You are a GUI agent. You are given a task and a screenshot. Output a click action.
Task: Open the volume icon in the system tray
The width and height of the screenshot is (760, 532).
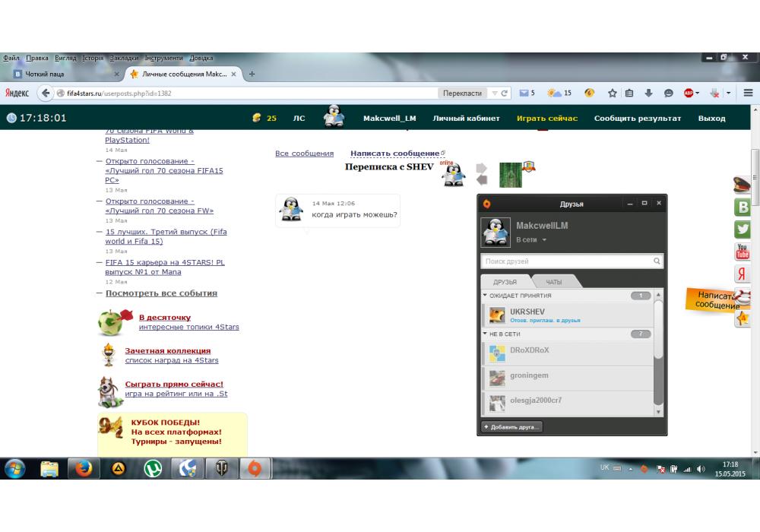point(701,469)
